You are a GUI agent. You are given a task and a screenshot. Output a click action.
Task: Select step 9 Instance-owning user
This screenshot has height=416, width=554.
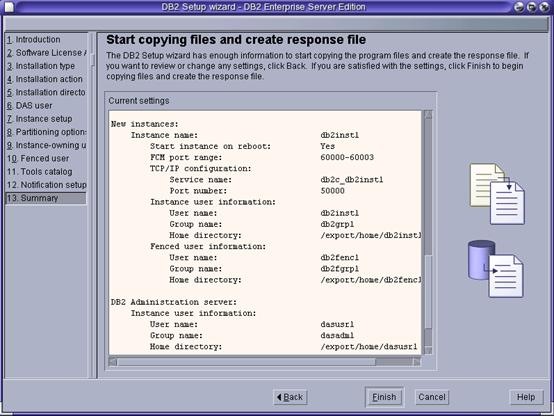click(46, 145)
